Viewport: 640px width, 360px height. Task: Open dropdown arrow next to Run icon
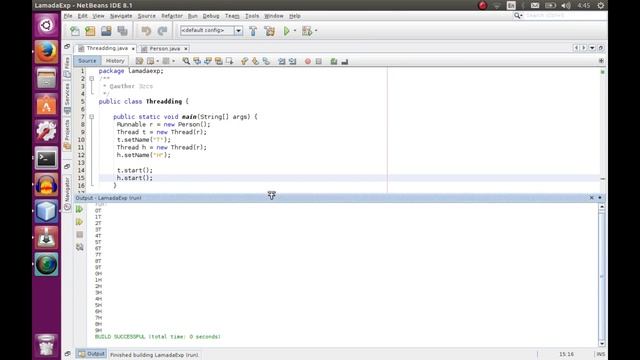295,31
